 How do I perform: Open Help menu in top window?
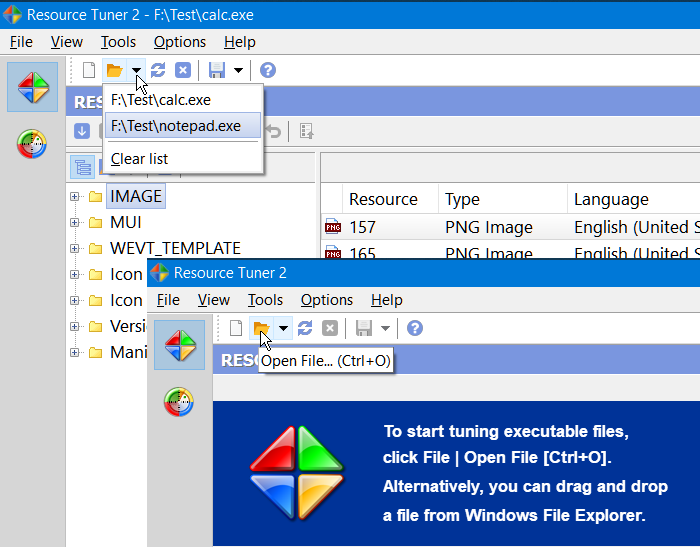pos(240,42)
